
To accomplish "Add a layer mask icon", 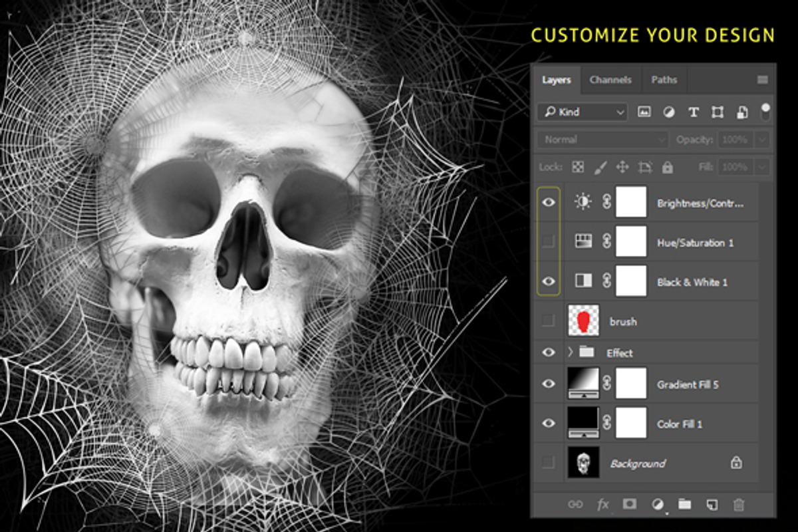I will (630, 504).
